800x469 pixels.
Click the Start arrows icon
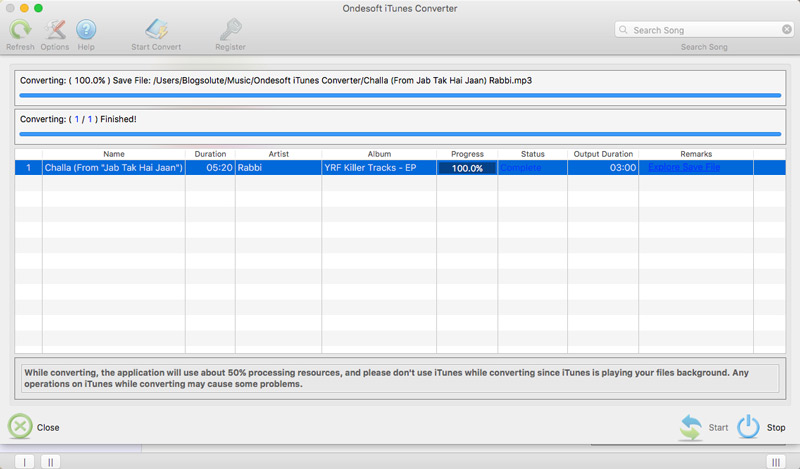click(690, 427)
